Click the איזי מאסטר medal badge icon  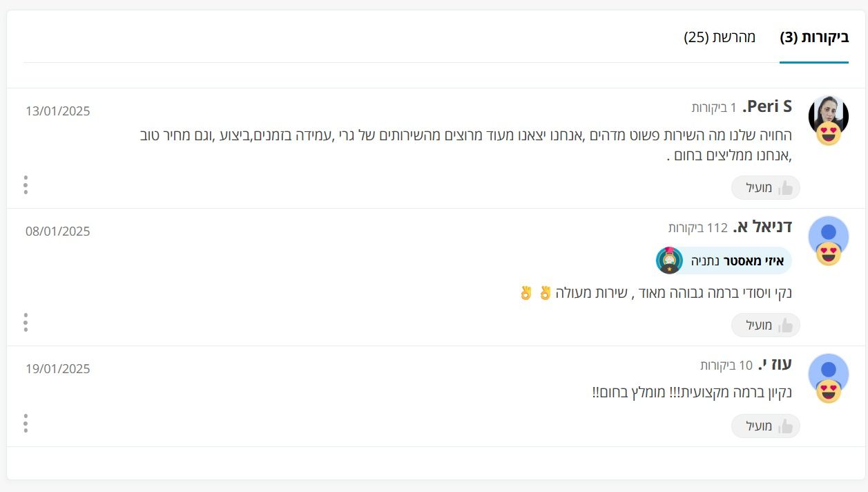pos(669,261)
